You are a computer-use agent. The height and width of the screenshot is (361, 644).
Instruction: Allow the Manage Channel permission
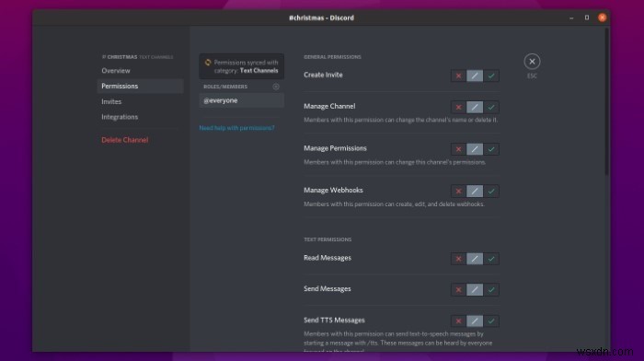(x=491, y=108)
